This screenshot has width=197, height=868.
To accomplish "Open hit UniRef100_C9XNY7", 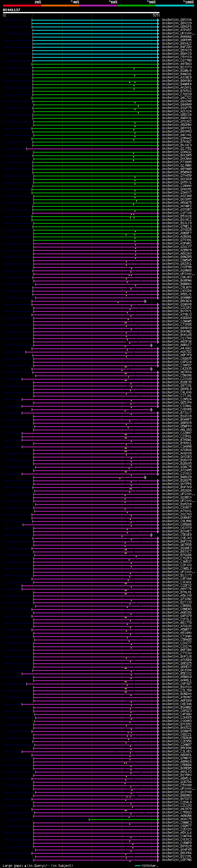I will (x=176, y=507).
